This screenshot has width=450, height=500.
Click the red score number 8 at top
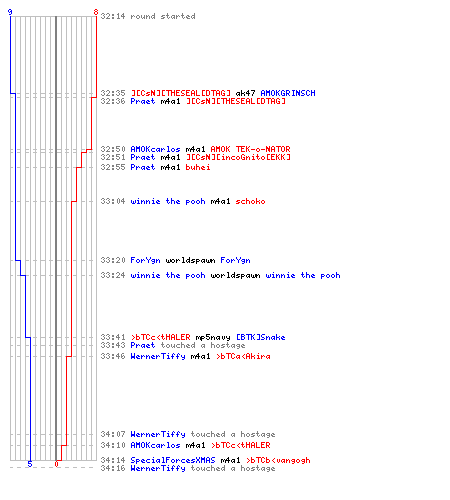[96, 12]
